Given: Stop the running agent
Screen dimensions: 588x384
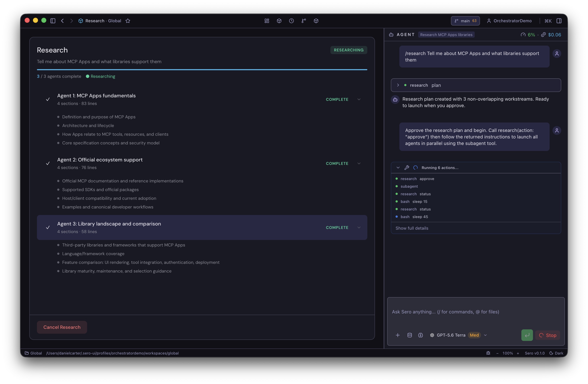Looking at the screenshot, I should pos(547,335).
